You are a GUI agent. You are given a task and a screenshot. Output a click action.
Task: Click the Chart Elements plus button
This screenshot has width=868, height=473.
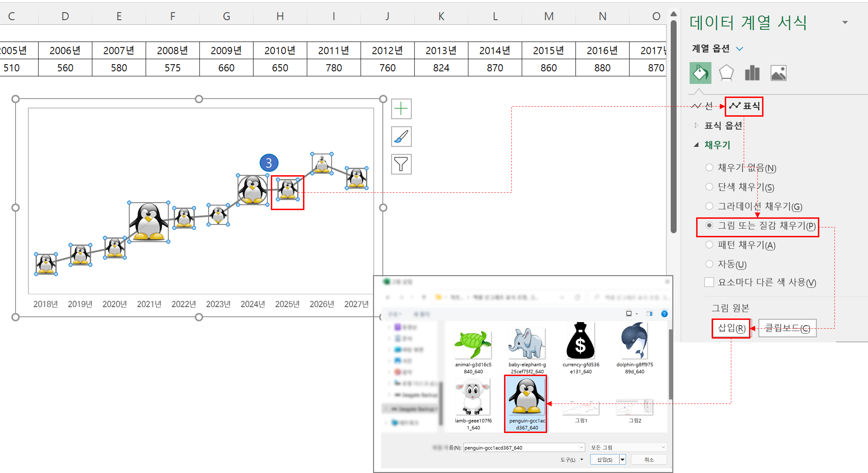(401, 109)
